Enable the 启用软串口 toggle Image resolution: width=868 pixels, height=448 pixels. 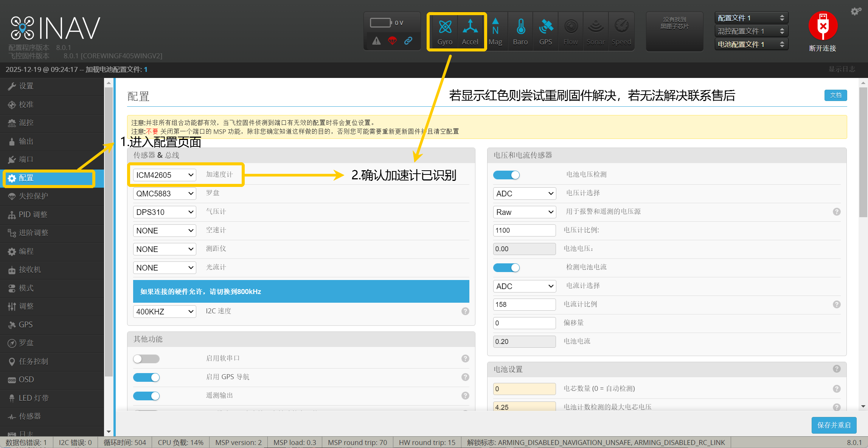point(146,359)
